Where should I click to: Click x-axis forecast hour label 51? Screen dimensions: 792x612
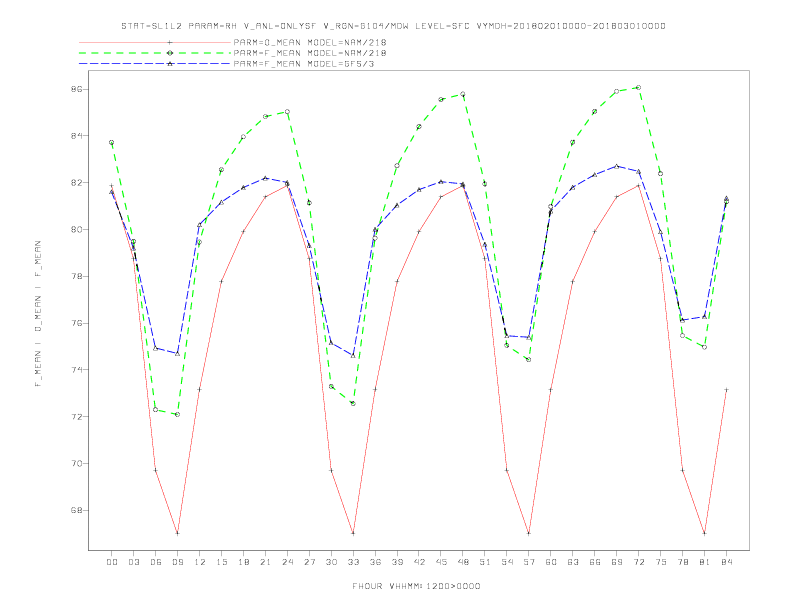coord(485,562)
